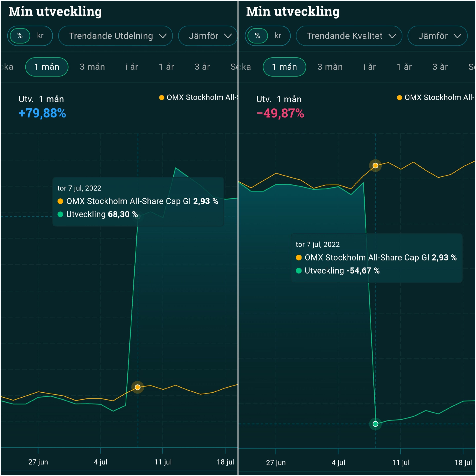Switch left chart to kr units
476x476 pixels.
[x=40, y=36]
